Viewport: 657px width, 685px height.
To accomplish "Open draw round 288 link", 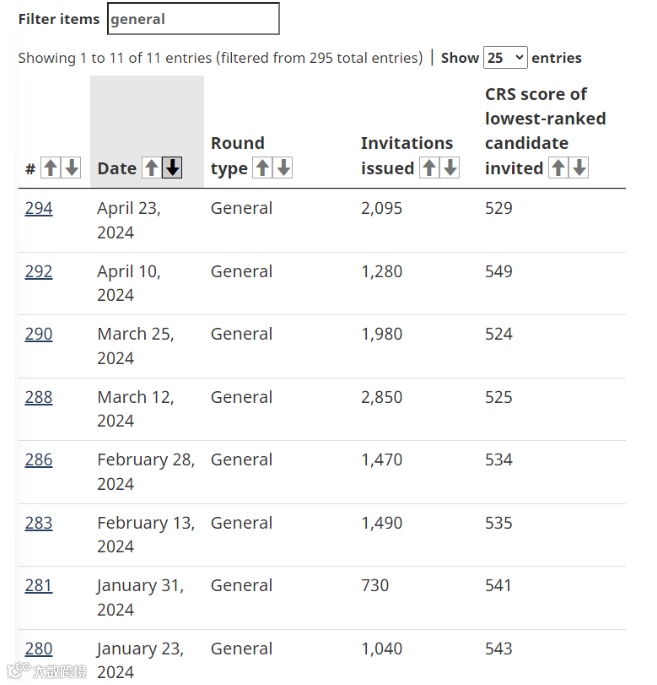I will [x=39, y=398].
